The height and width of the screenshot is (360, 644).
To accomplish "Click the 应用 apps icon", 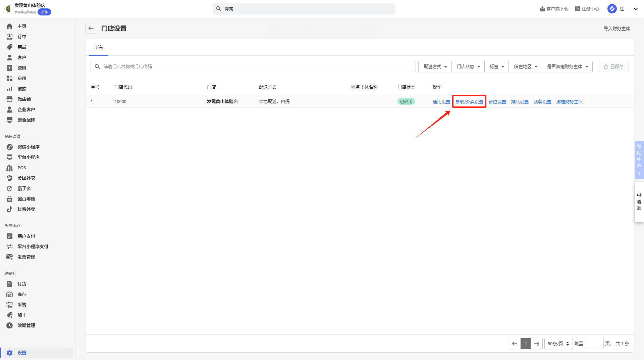I will [x=9, y=78].
